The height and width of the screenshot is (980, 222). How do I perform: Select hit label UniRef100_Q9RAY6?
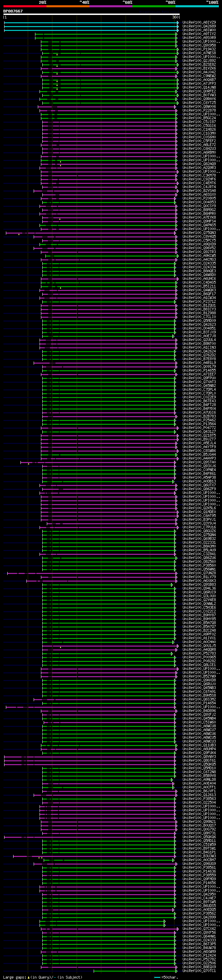199,99
